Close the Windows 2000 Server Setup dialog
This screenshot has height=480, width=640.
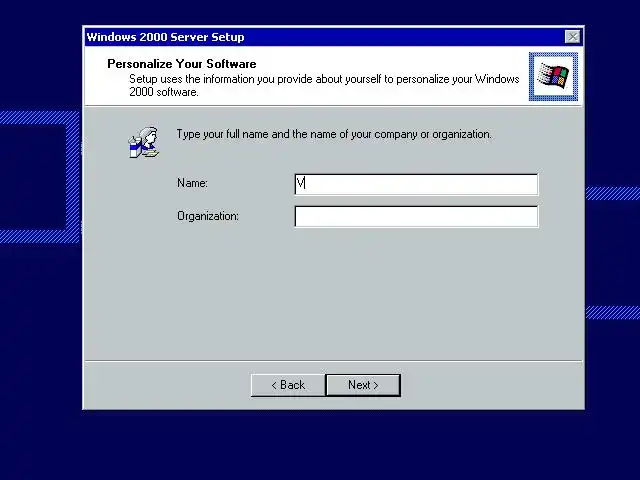(573, 37)
